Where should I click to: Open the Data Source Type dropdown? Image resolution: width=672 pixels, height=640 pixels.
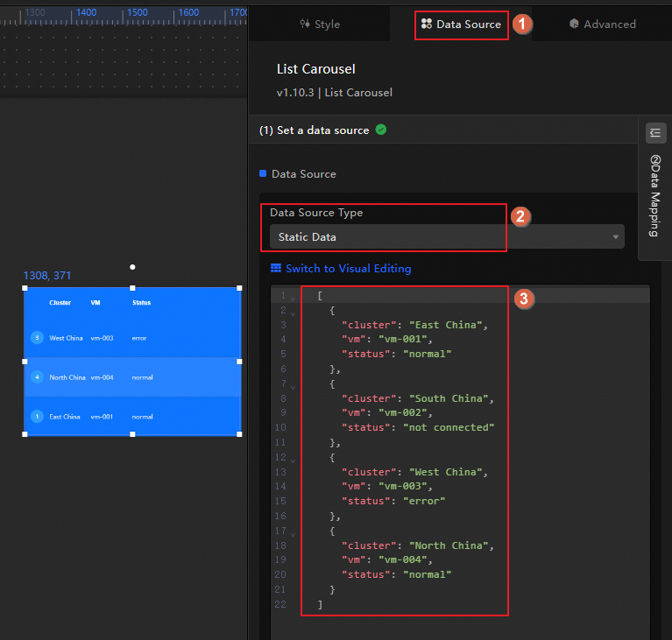447,237
